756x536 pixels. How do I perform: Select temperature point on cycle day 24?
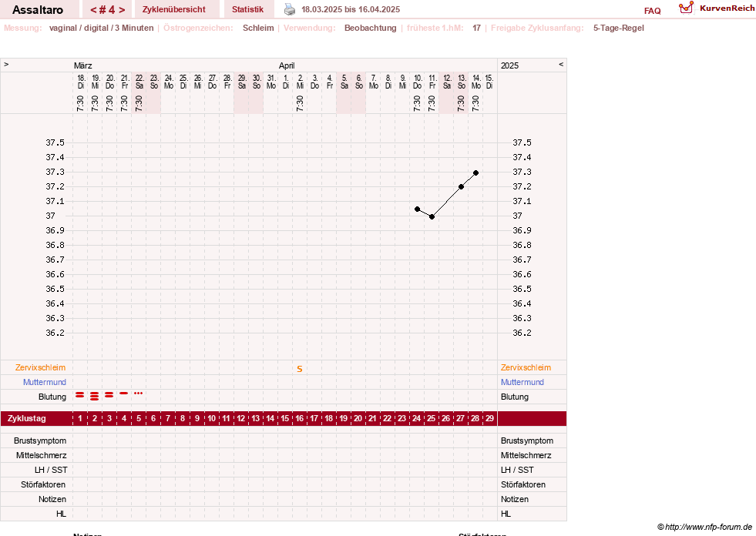click(x=418, y=209)
